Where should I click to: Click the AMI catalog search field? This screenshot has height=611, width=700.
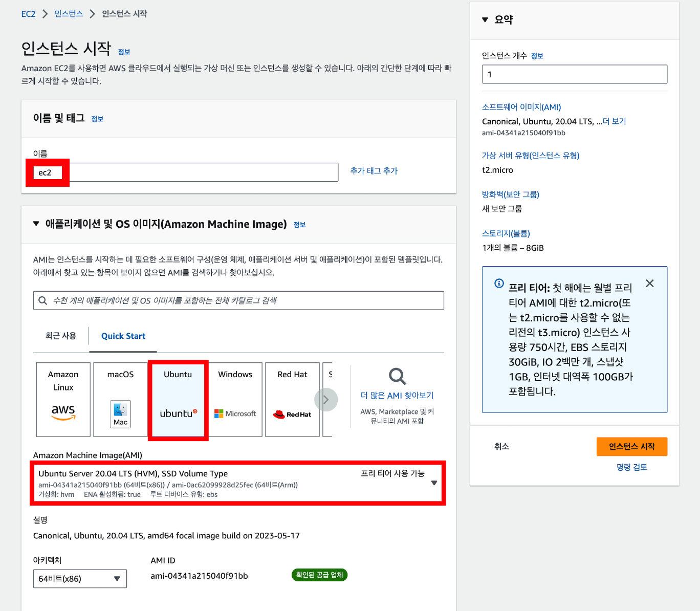point(238,300)
